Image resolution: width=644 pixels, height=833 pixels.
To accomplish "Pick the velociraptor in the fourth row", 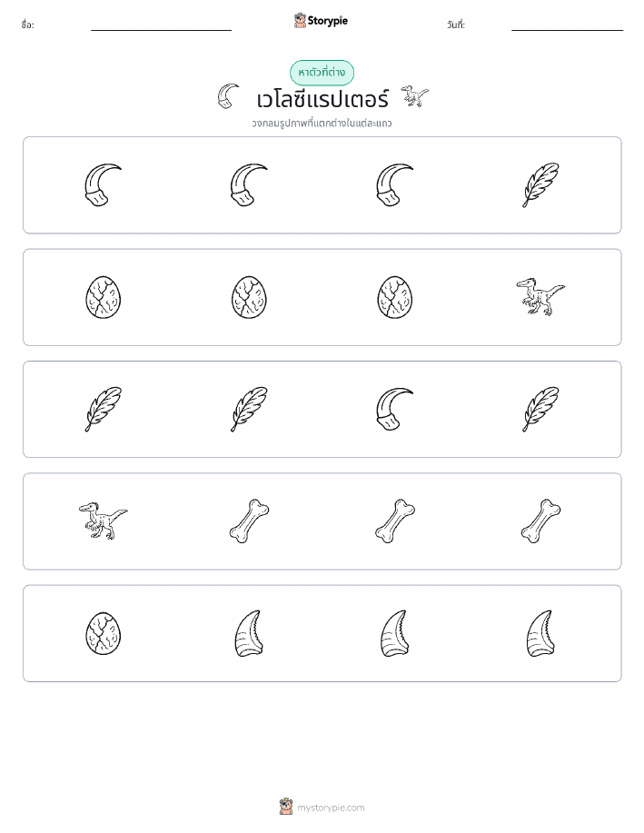I will [x=103, y=521].
